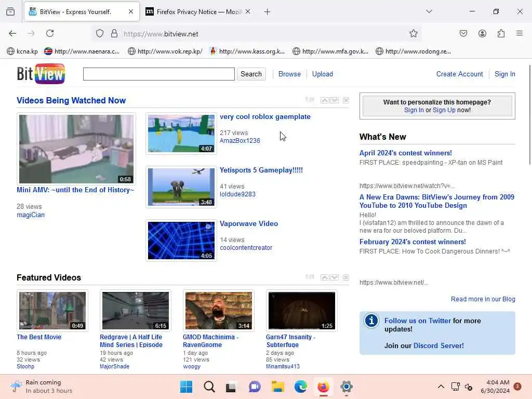Viewport: 532px width, 399px height.
Task: Click the Search button
Action: pyautogui.click(x=251, y=74)
